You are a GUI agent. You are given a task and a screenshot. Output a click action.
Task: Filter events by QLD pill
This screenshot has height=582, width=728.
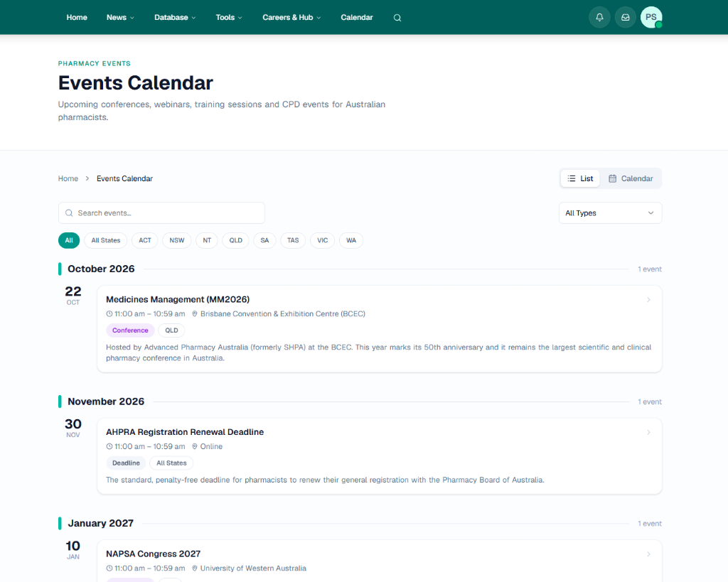(x=236, y=240)
